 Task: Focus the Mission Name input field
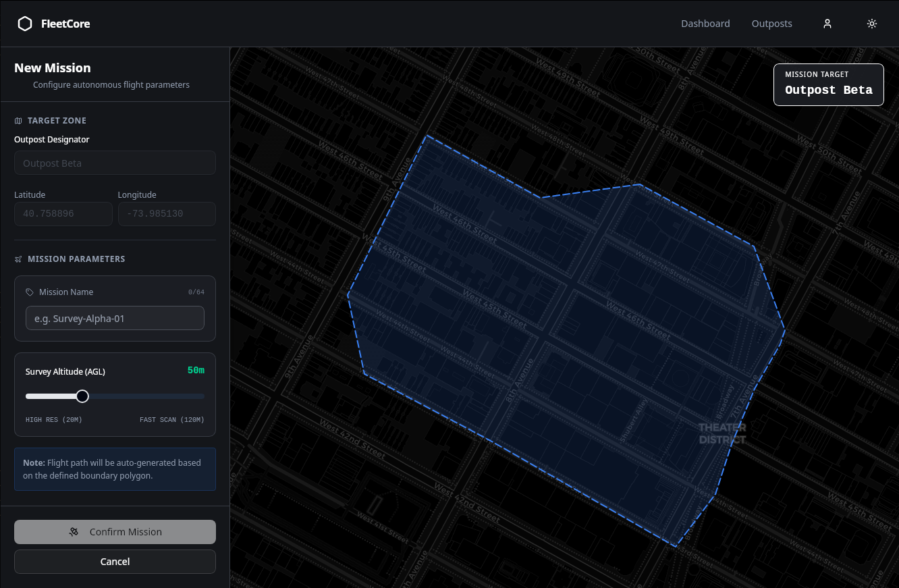[115, 317]
